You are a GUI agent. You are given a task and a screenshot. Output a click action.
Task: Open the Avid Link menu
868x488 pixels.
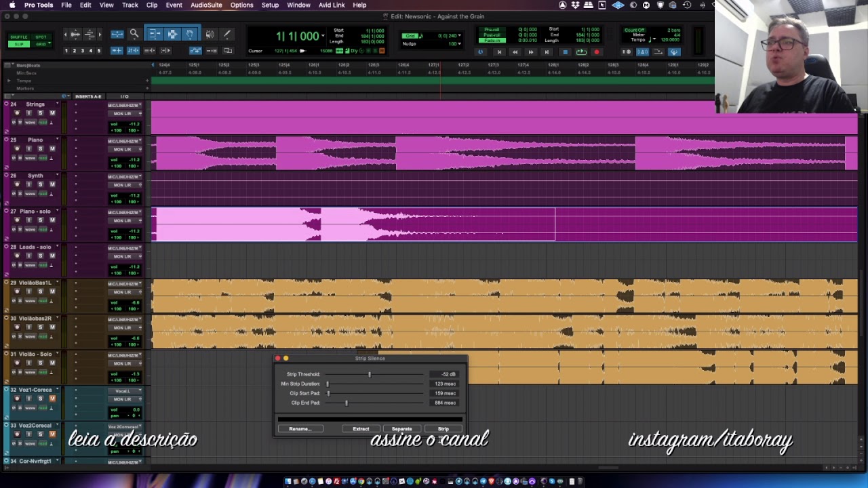332,5
